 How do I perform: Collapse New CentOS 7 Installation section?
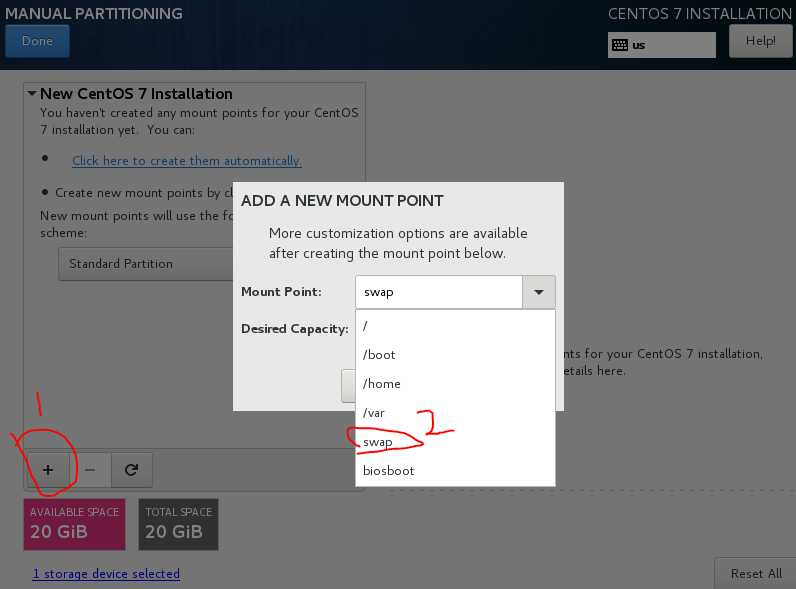point(32,93)
